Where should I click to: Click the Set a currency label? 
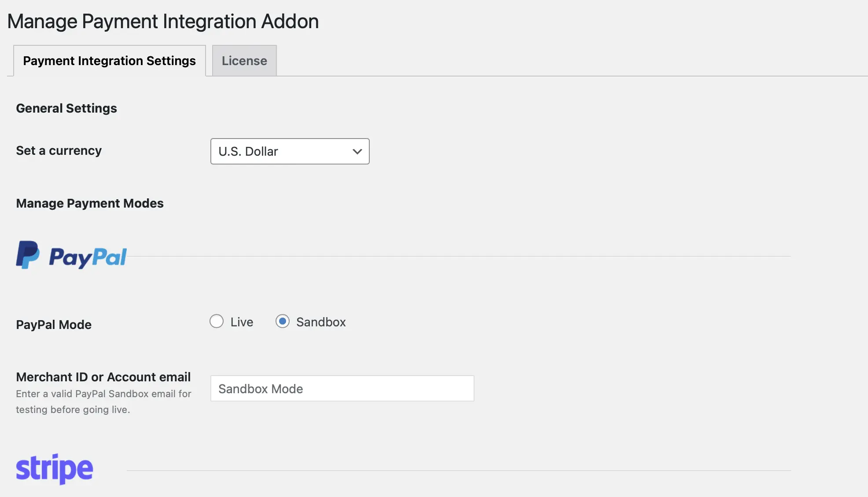tap(59, 150)
